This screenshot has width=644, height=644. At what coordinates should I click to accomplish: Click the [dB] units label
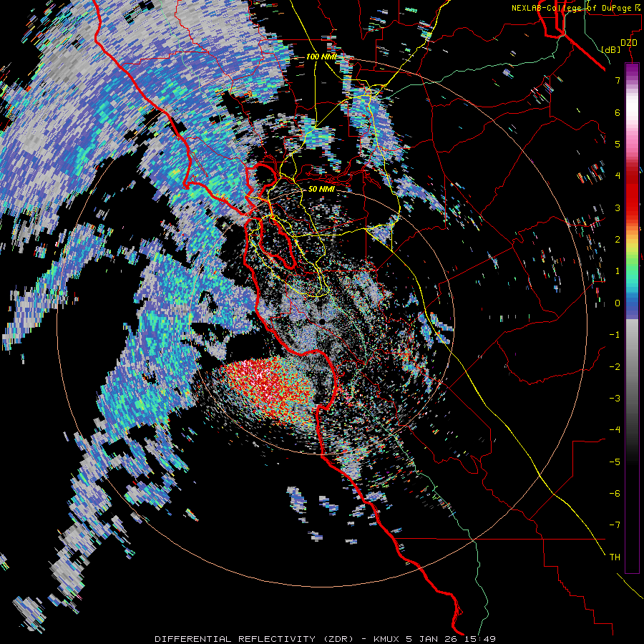[611, 49]
